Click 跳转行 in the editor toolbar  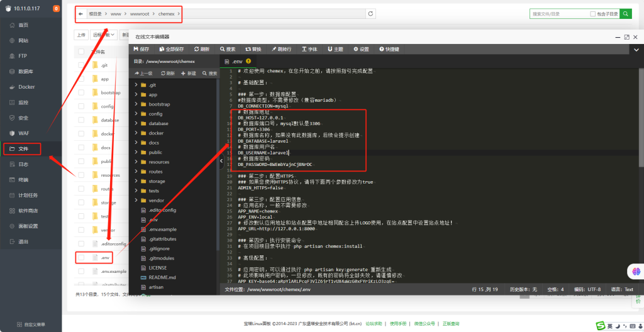[281, 49]
